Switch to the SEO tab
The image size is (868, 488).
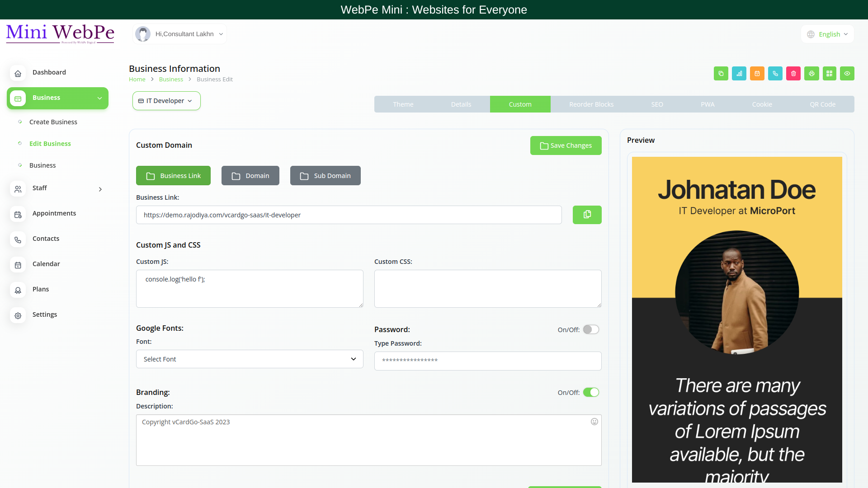pos(657,104)
